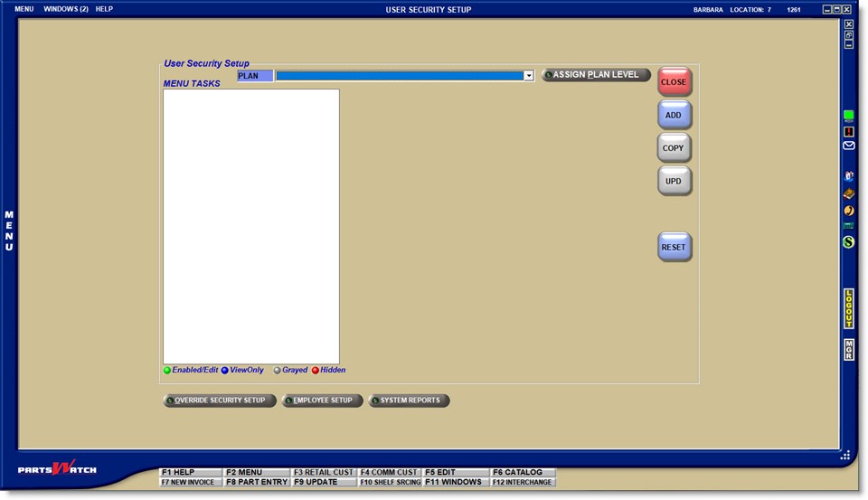Click the book icon in right sidebar
The image size is (868, 500).
[848, 193]
